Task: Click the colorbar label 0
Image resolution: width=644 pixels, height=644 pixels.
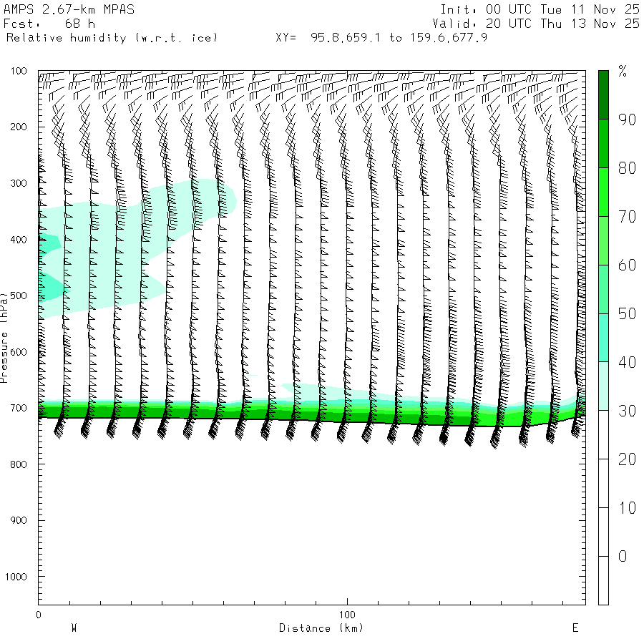Action: 623,557
